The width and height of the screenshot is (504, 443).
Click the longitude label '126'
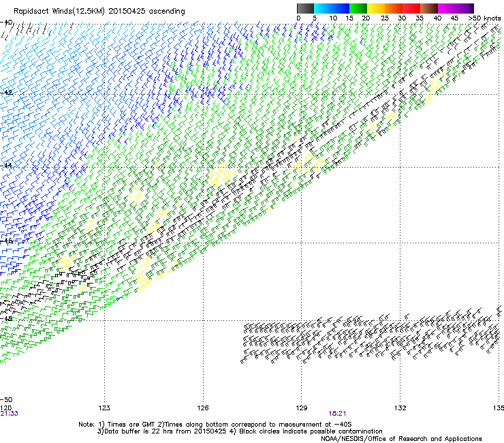pos(203,408)
